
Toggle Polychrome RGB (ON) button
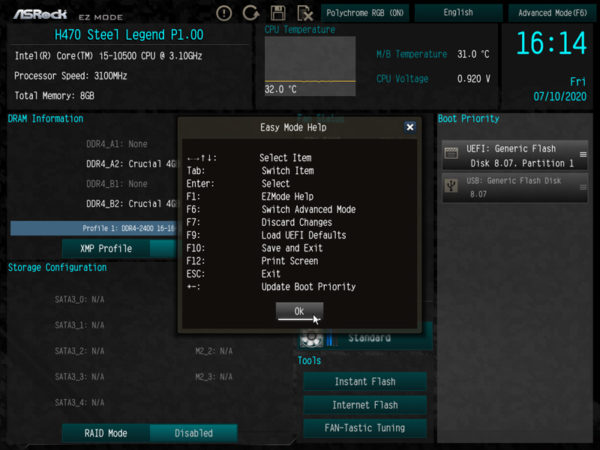pos(365,13)
